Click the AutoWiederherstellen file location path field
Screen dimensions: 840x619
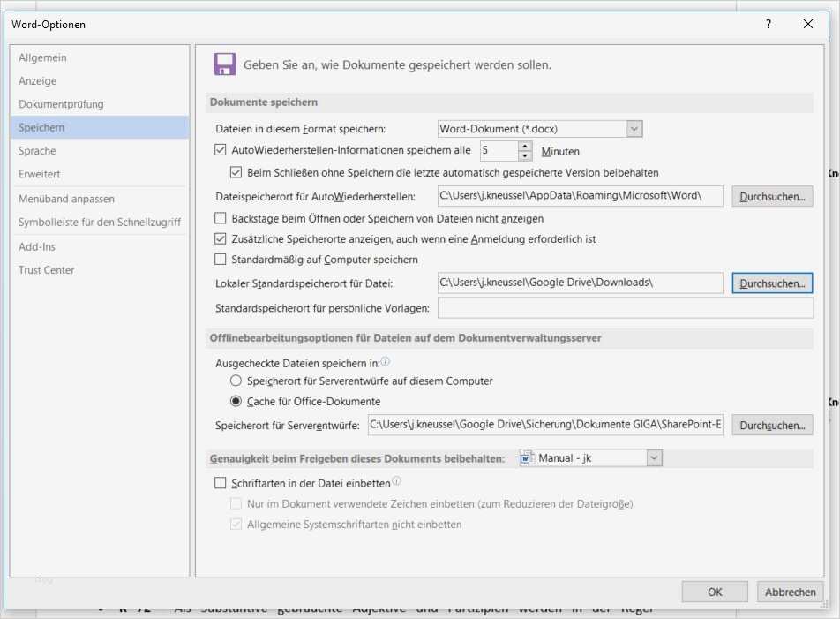581,196
